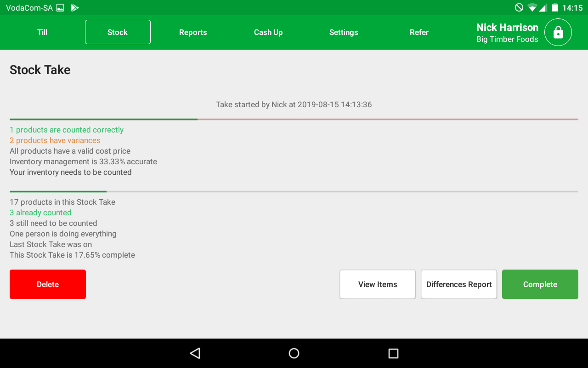
Task: Tap '17 products in this Stock Take'
Action: pyautogui.click(x=62, y=202)
